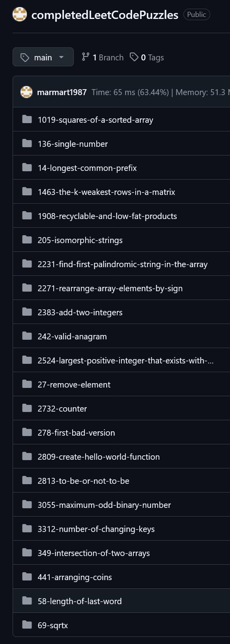Open the main branch dropdown
The image size is (230, 644).
click(x=43, y=57)
